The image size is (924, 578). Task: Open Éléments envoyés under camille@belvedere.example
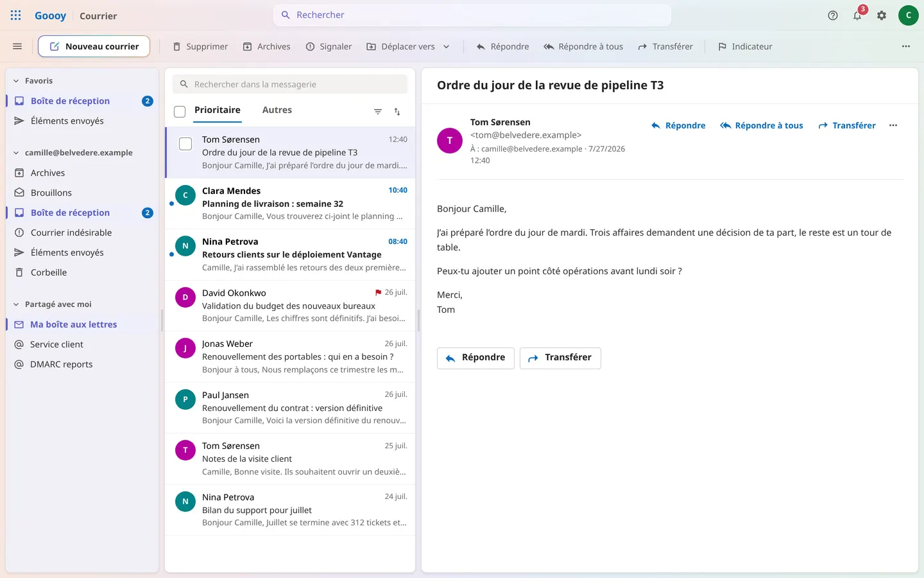tap(82, 252)
